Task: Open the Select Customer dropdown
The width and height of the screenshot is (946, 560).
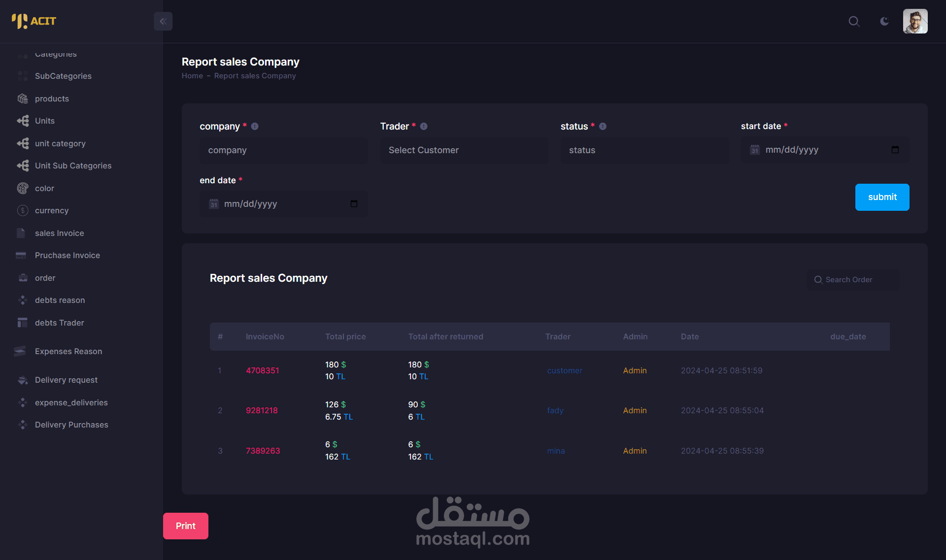Action: 464,150
